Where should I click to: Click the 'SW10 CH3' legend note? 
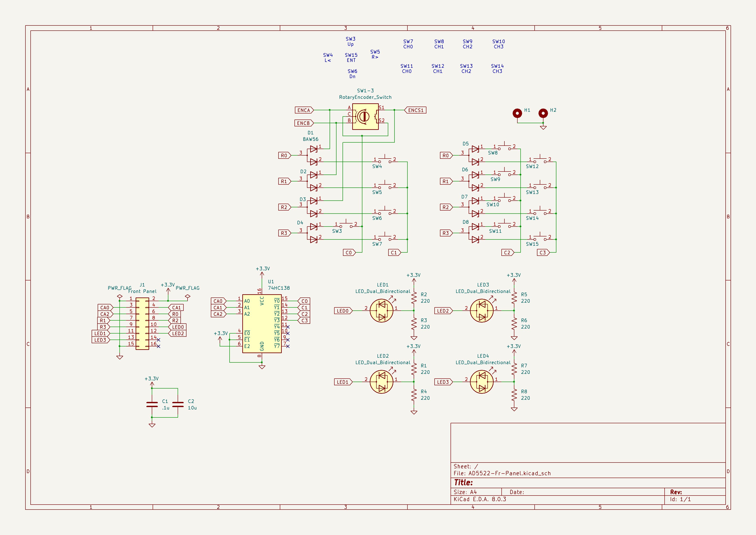click(499, 44)
